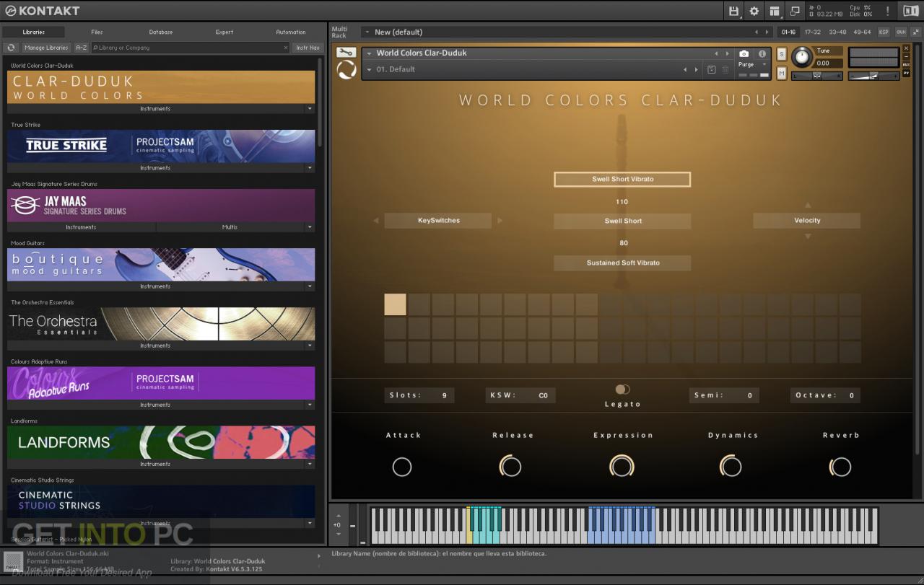Click the refresh libraries icon
Viewport: 924px width, 585px height.
[11, 48]
